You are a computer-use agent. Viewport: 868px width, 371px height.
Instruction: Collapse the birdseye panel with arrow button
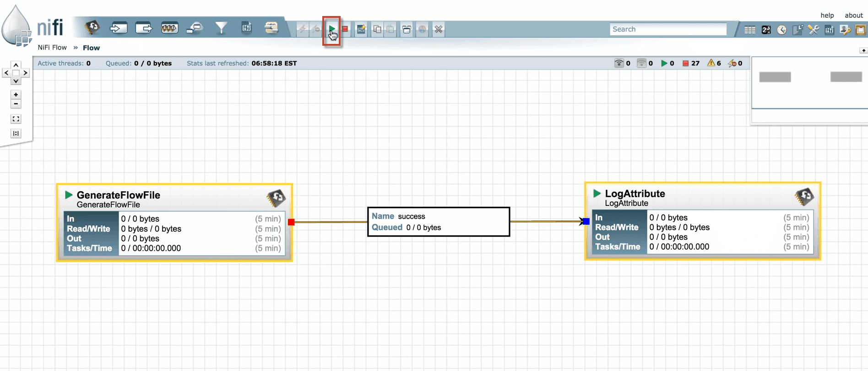[863, 50]
